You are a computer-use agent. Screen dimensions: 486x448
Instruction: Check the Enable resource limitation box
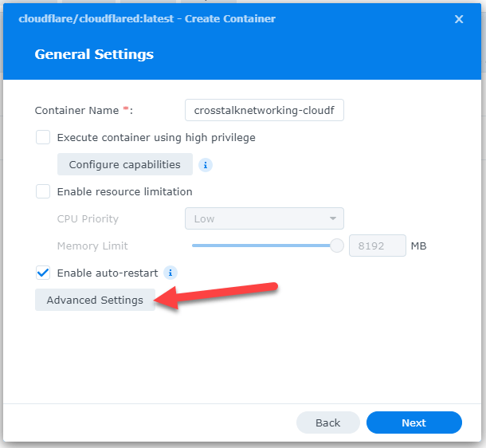coord(43,191)
